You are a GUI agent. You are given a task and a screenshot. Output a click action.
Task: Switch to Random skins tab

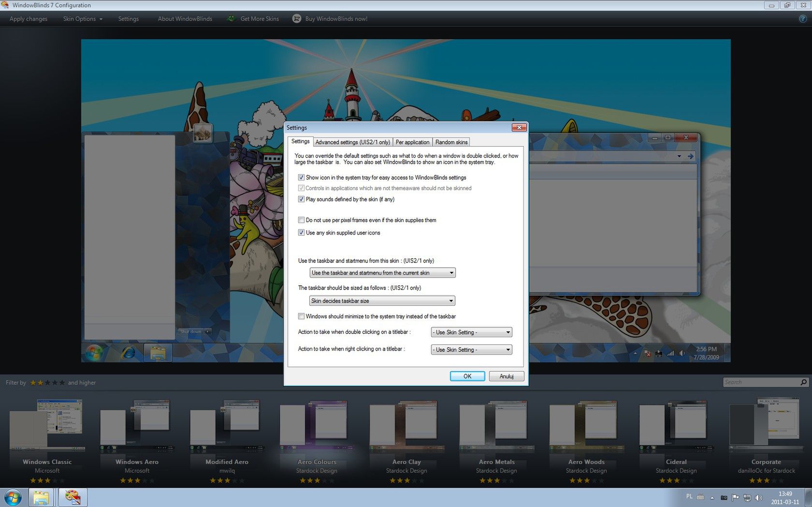coord(451,142)
